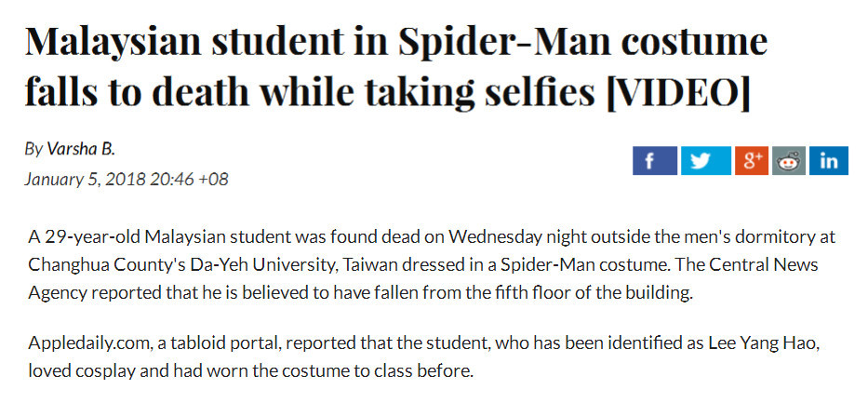Click the [VIDEO] tag in the headline
This screenshot has height=403, width=868.
click(677, 92)
